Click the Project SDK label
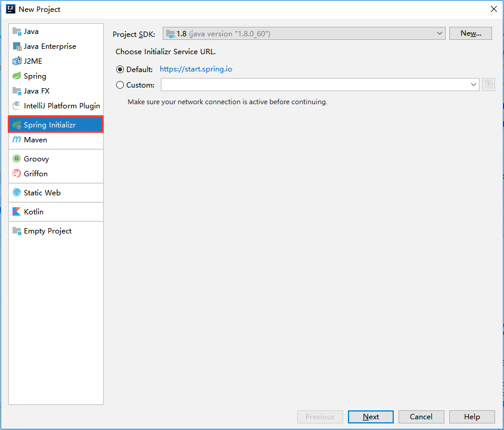This screenshot has width=504, height=430. click(x=133, y=34)
